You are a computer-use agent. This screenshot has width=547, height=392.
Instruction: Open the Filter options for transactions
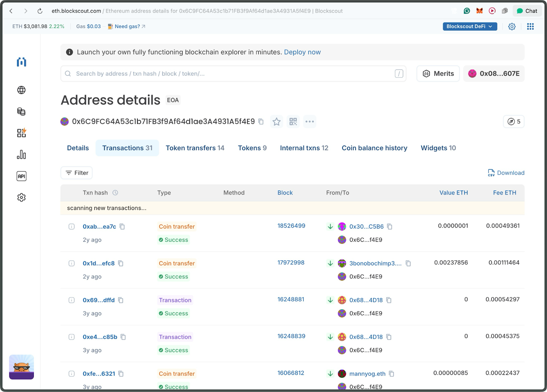tap(76, 173)
